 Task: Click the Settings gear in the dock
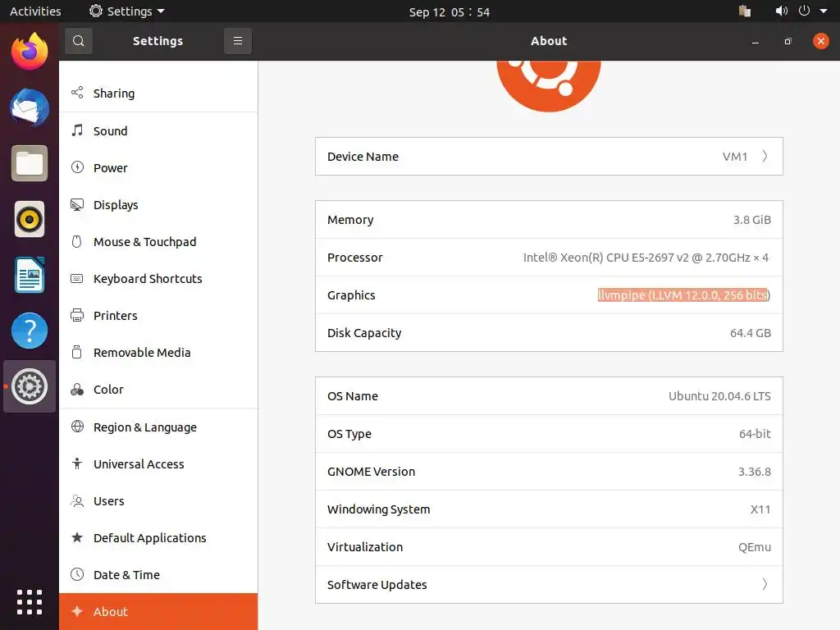pyautogui.click(x=30, y=386)
